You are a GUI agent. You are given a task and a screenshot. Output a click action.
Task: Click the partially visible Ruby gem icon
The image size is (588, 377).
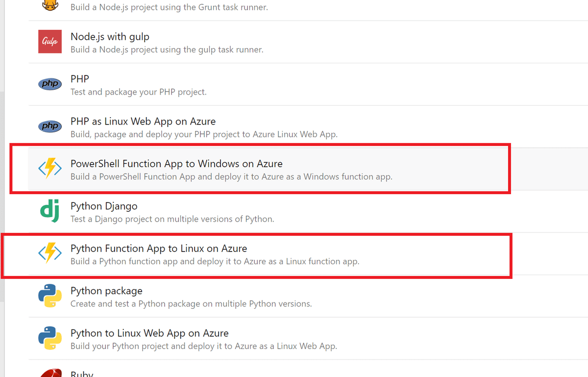point(50,373)
